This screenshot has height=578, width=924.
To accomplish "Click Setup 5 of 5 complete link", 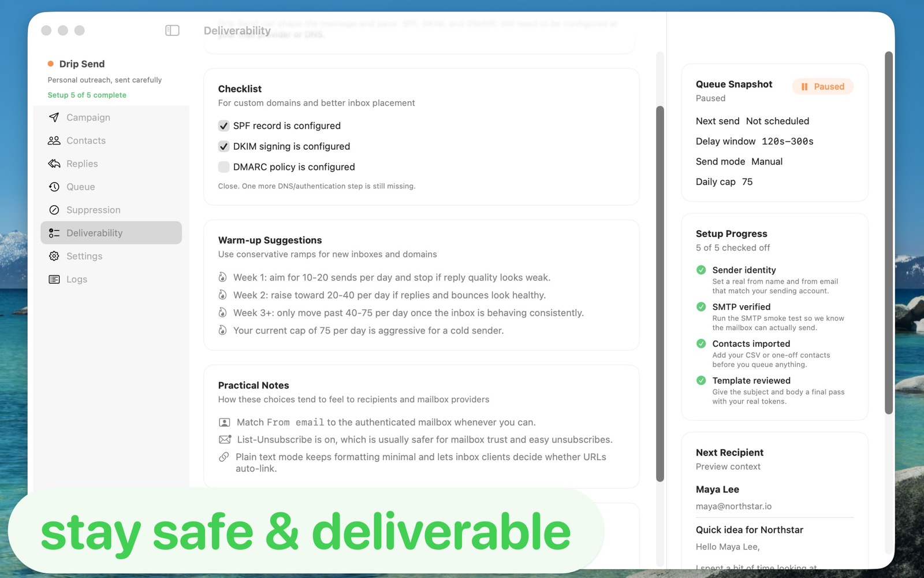I will click(x=87, y=95).
